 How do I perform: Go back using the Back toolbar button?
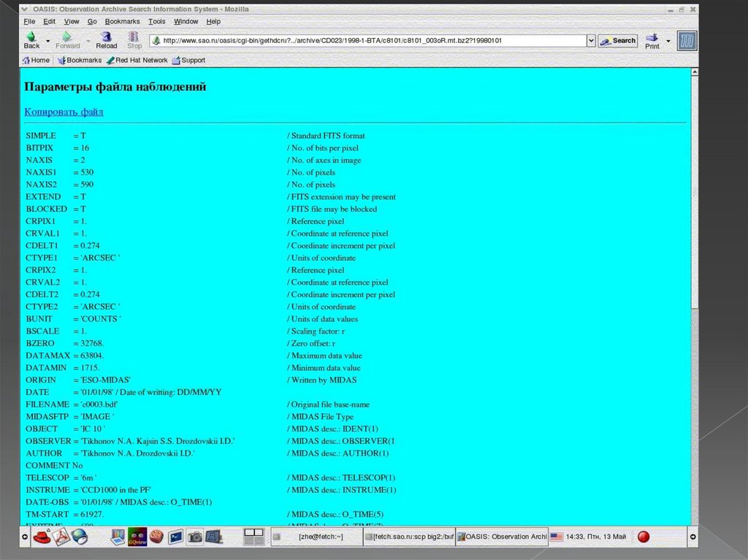coord(31,40)
